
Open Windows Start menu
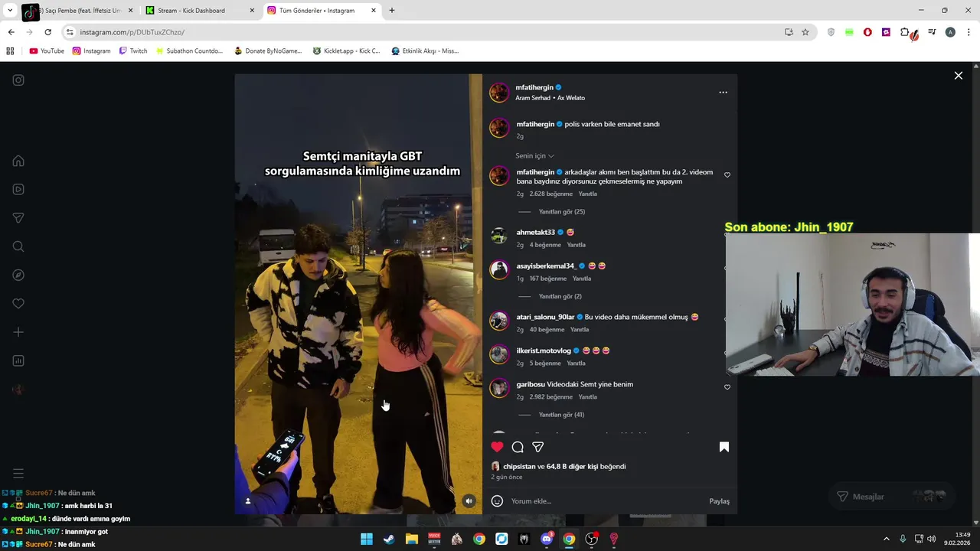tap(367, 539)
